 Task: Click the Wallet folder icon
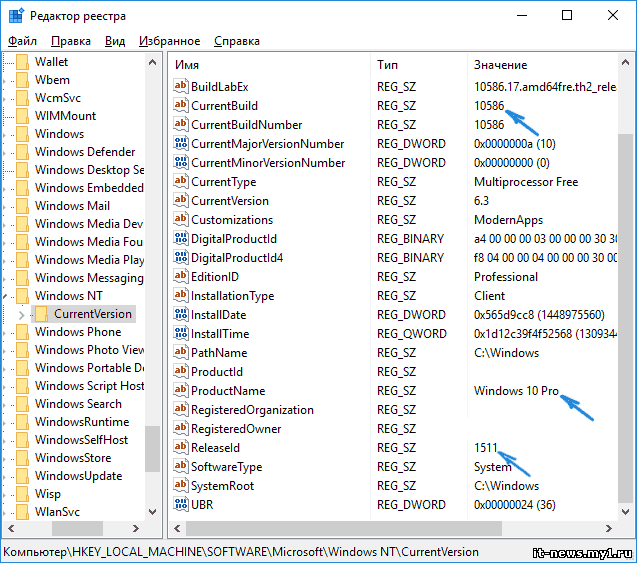(22, 62)
